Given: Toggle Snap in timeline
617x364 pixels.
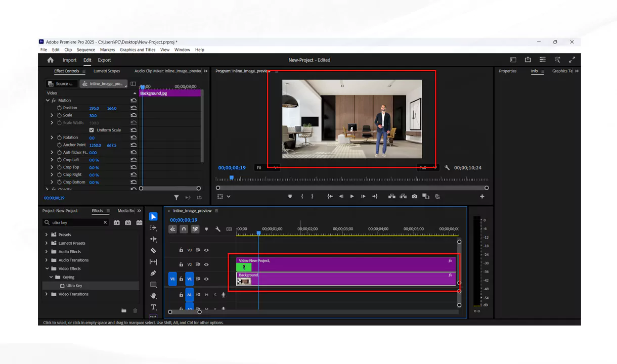Looking at the screenshot, I should (184, 229).
